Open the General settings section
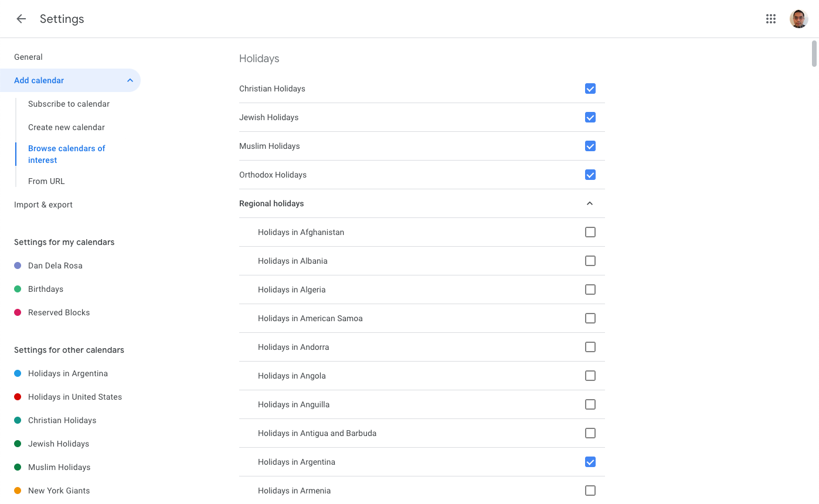 click(28, 56)
